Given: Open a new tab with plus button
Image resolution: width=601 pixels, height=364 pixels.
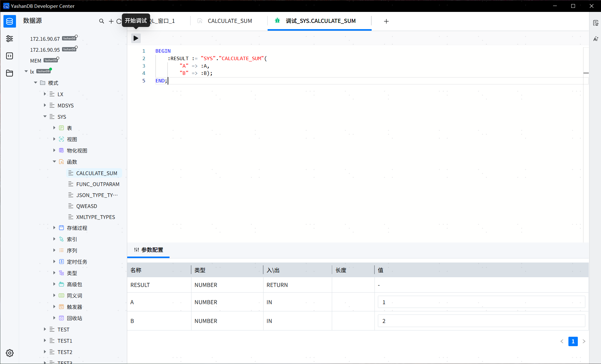Looking at the screenshot, I should click(386, 21).
